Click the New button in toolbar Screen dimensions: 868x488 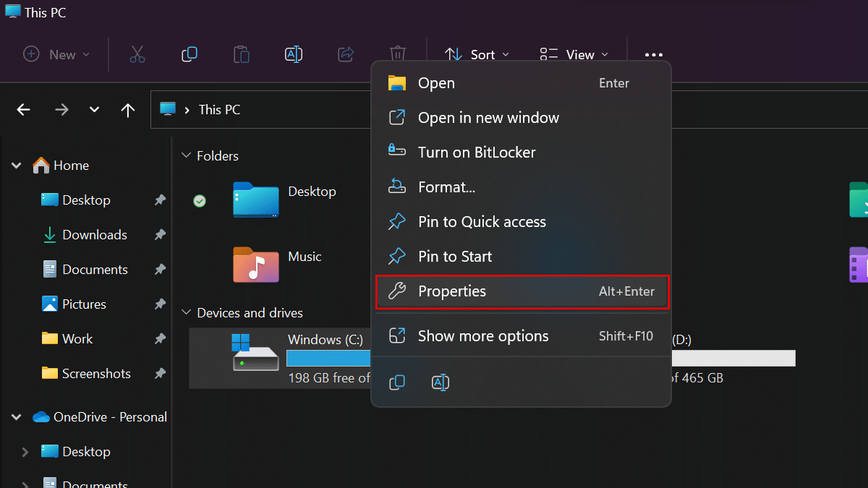click(x=56, y=55)
